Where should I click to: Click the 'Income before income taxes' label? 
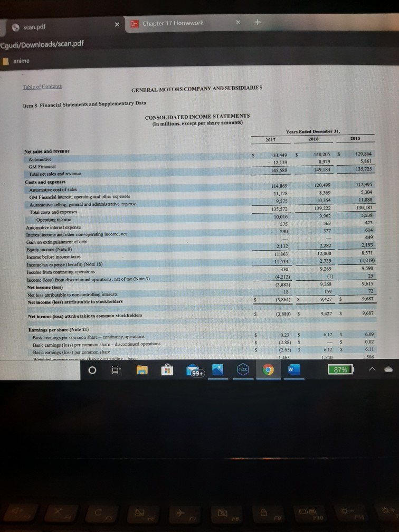(54, 257)
